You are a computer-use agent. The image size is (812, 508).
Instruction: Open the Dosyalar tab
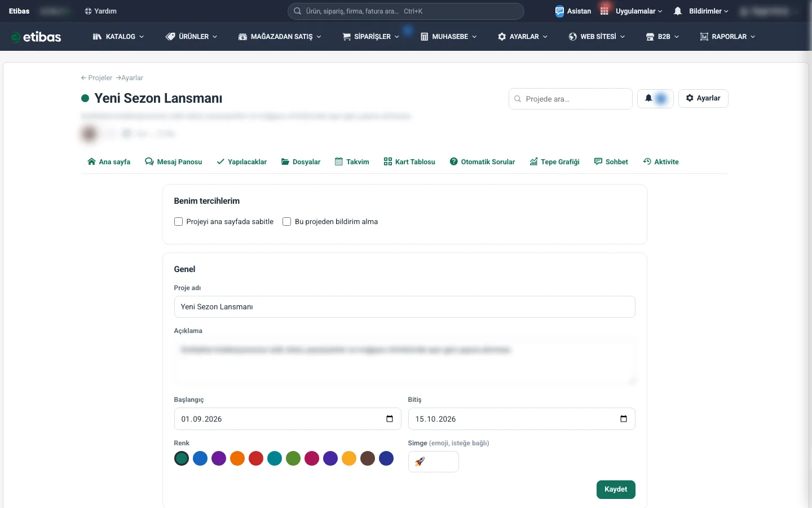[x=301, y=162]
